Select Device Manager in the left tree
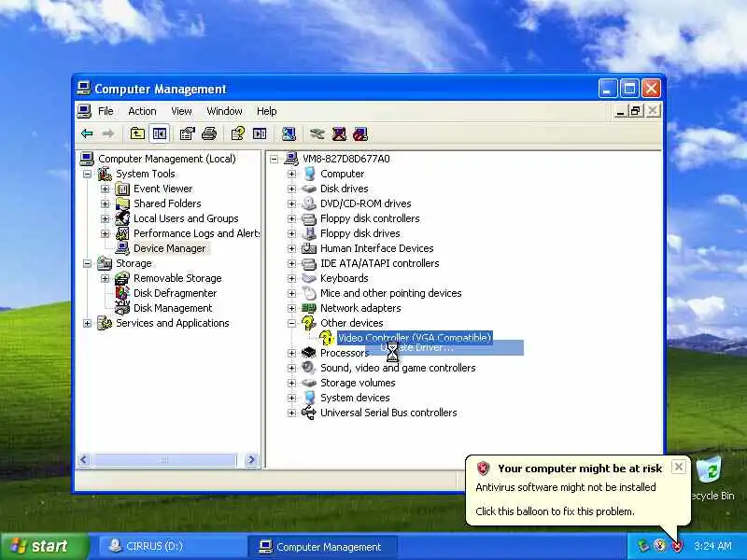Viewport: 747px width, 560px height. click(x=170, y=248)
